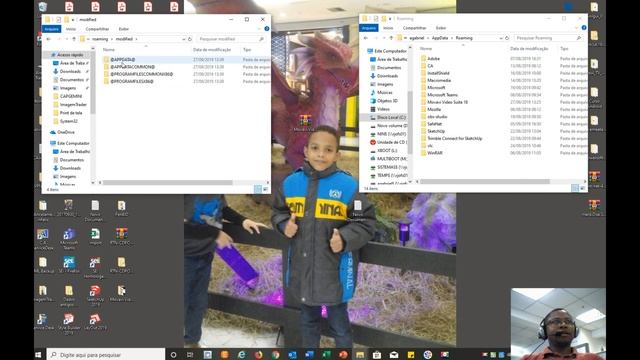Open LayOut 2019 desktop shortcut
This screenshot has height=360, width=640.
coord(95,322)
